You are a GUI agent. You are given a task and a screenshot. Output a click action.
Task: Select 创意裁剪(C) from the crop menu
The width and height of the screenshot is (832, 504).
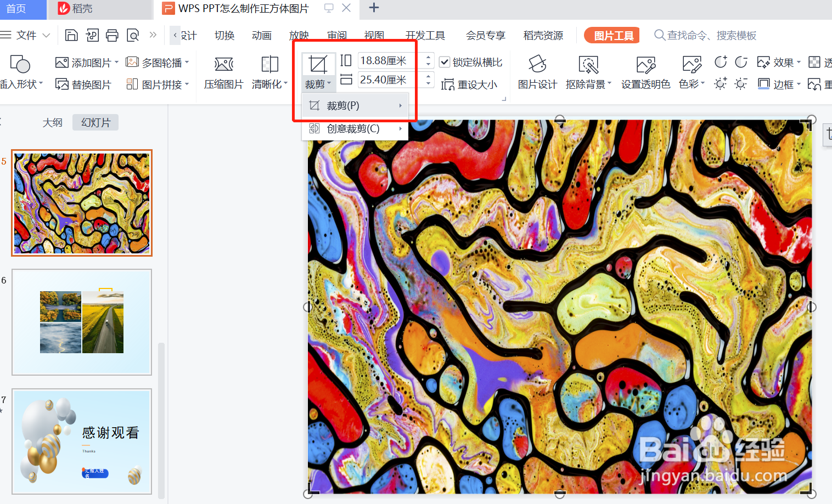pos(355,129)
